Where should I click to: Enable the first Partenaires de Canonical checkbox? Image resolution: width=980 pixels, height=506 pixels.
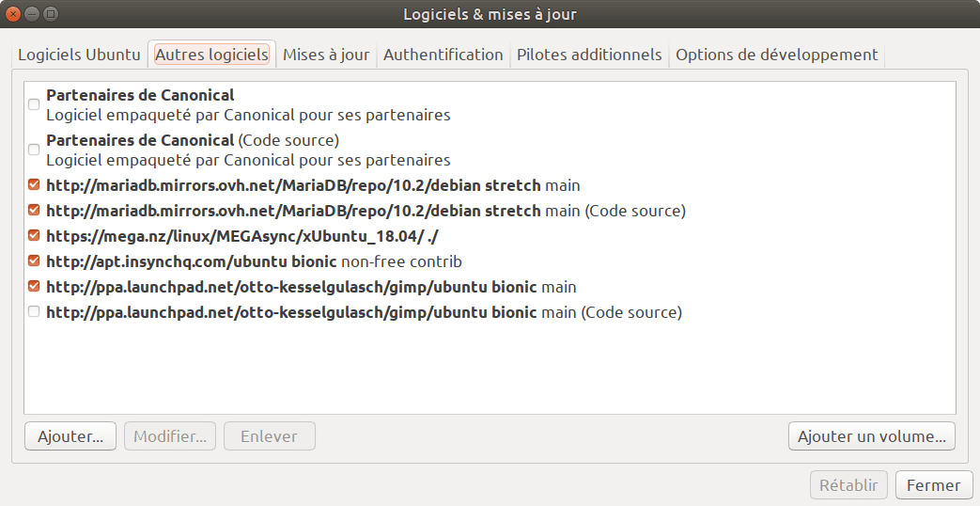(x=34, y=104)
